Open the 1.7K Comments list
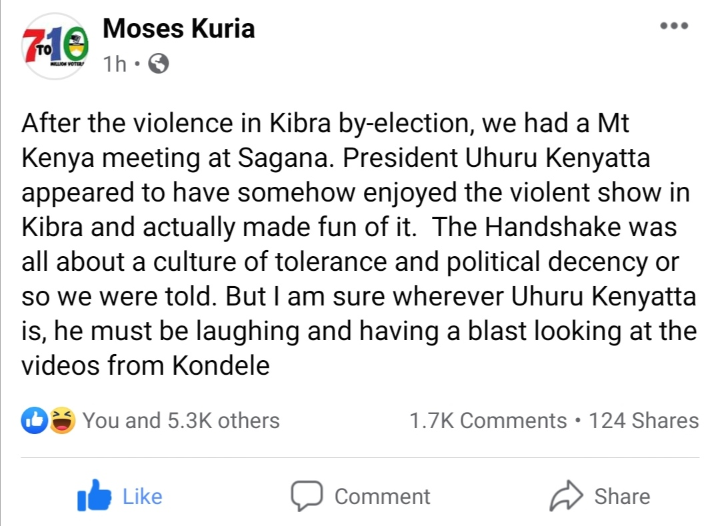 click(x=488, y=421)
